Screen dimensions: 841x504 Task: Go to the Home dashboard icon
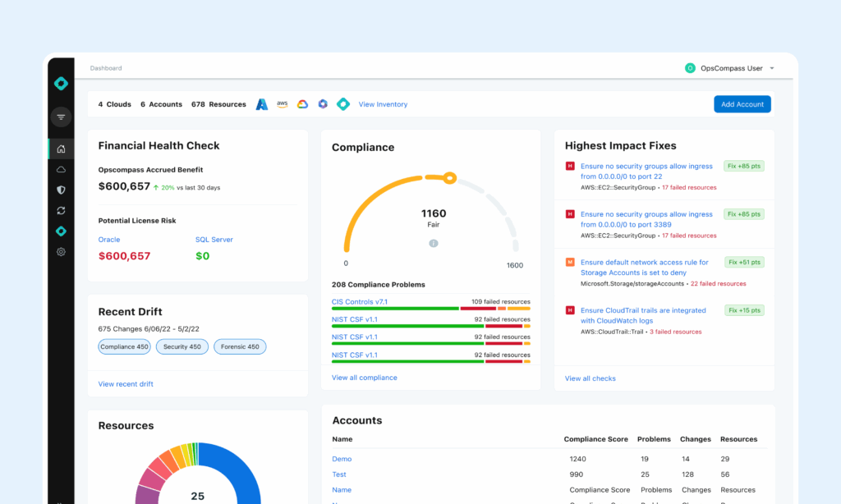(61, 149)
